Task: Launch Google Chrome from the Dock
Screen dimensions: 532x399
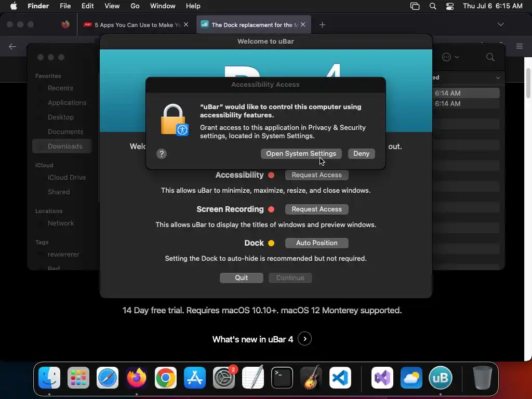Action: click(166, 378)
